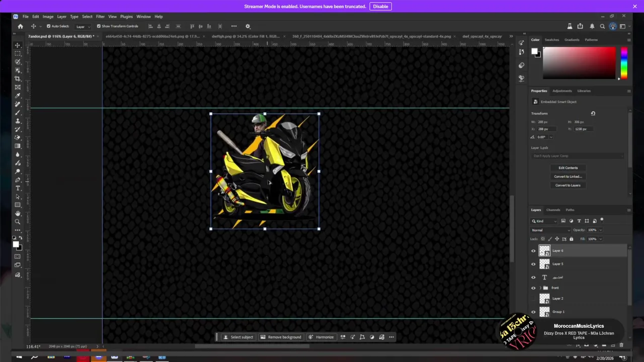The image size is (644, 362).
Task: Click the Edit Contents button
Action: pos(568,168)
